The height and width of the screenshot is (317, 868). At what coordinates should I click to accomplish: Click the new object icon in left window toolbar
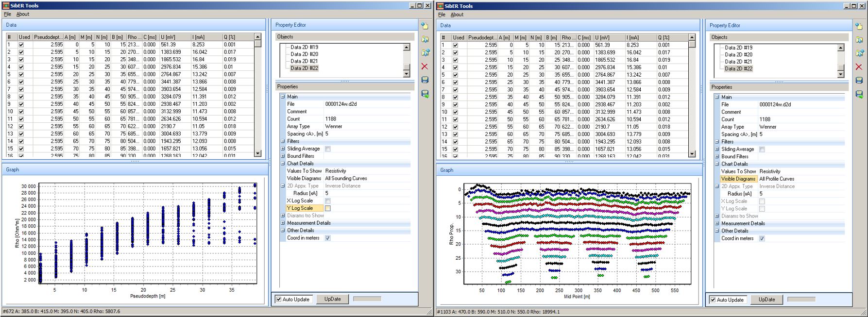(425, 26)
